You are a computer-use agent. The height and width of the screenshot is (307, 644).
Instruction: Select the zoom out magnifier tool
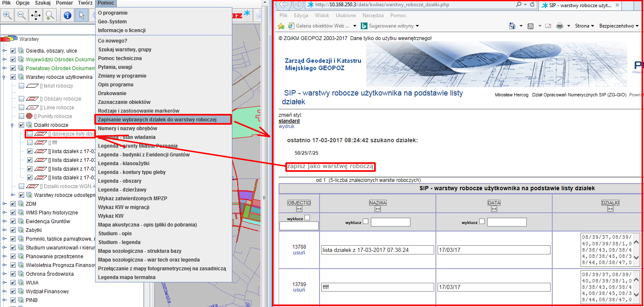point(22,15)
